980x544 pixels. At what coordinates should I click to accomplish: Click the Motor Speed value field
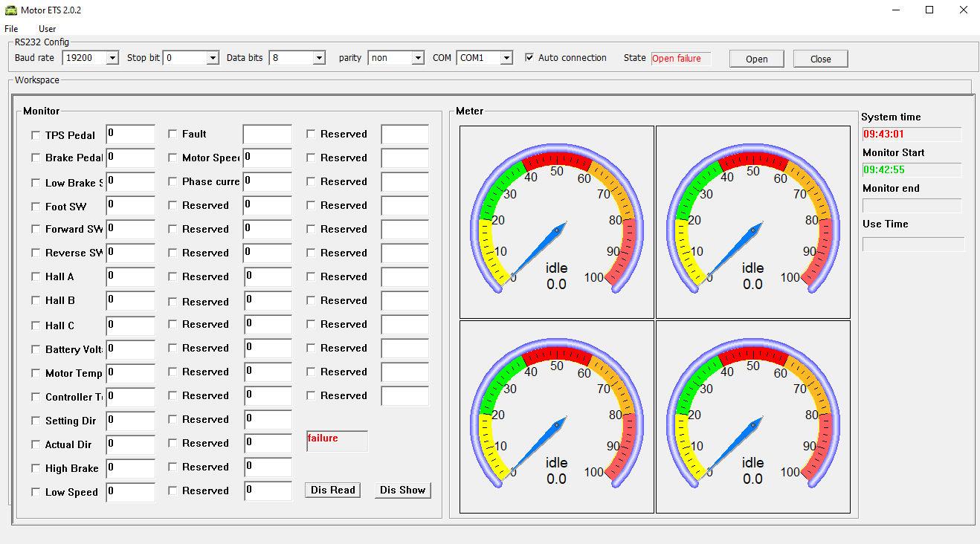pos(268,158)
